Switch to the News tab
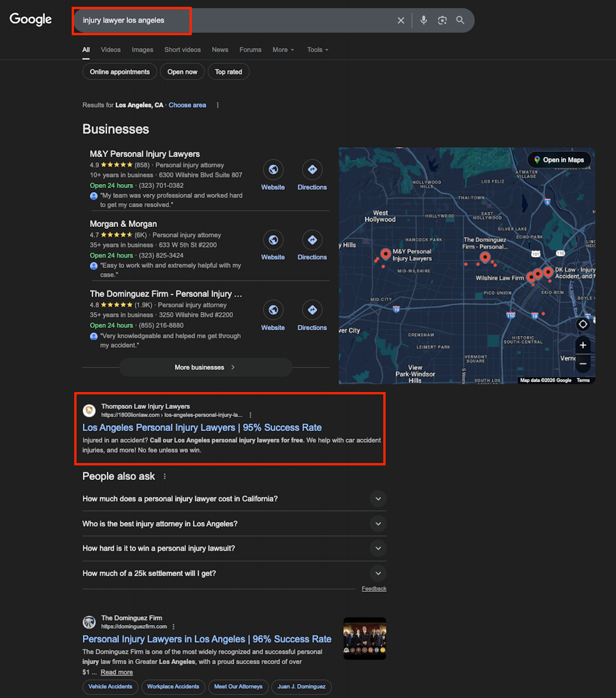Viewport: 616px width, 698px height. click(220, 50)
